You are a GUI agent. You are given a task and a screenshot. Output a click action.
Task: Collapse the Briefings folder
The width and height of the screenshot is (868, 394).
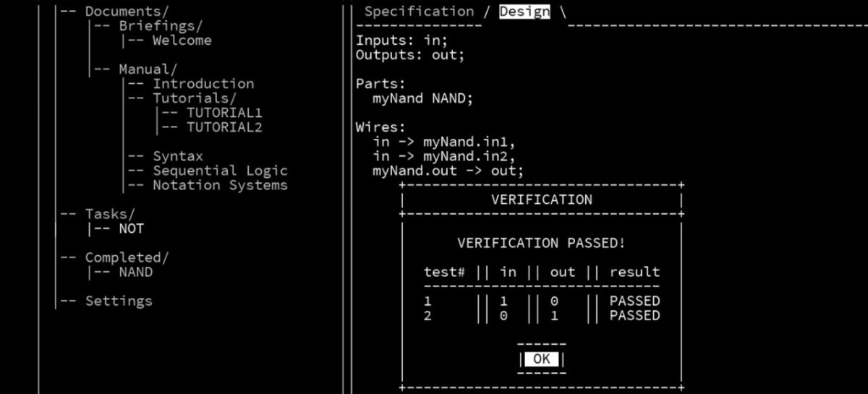161,26
